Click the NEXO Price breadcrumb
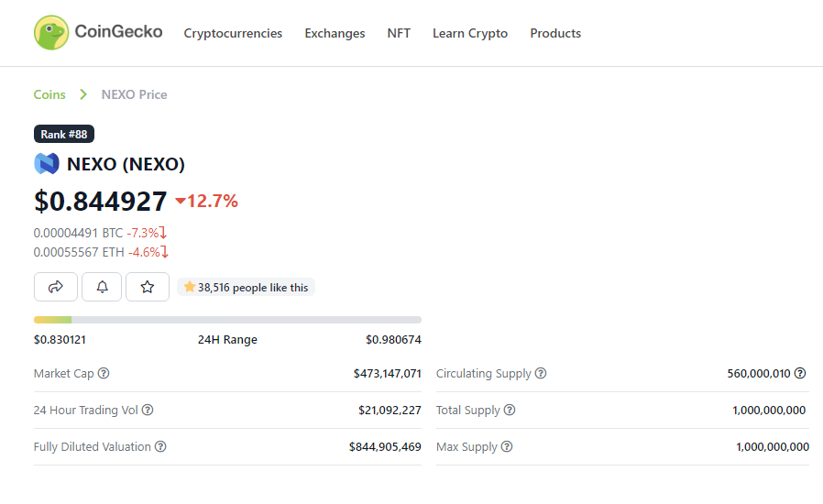 click(x=135, y=94)
